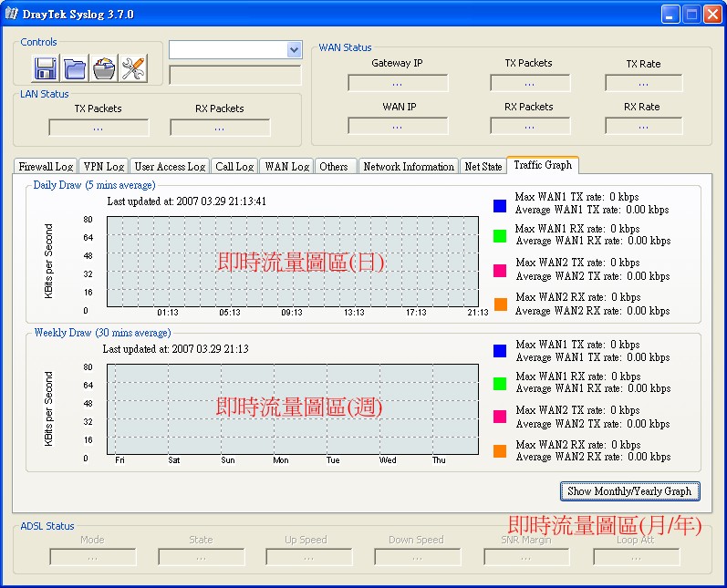Click the TX Rate field
Image resolution: width=727 pixels, height=588 pixels.
click(x=644, y=83)
